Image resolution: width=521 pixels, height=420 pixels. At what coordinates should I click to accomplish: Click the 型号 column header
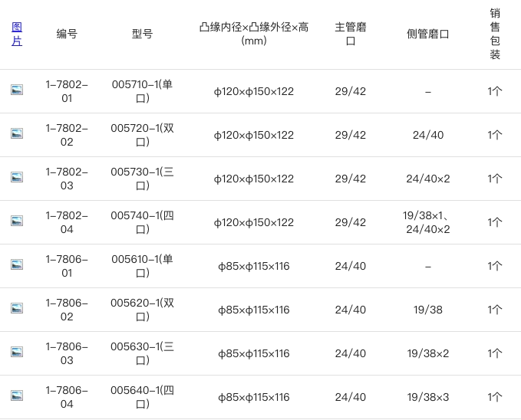tap(142, 34)
